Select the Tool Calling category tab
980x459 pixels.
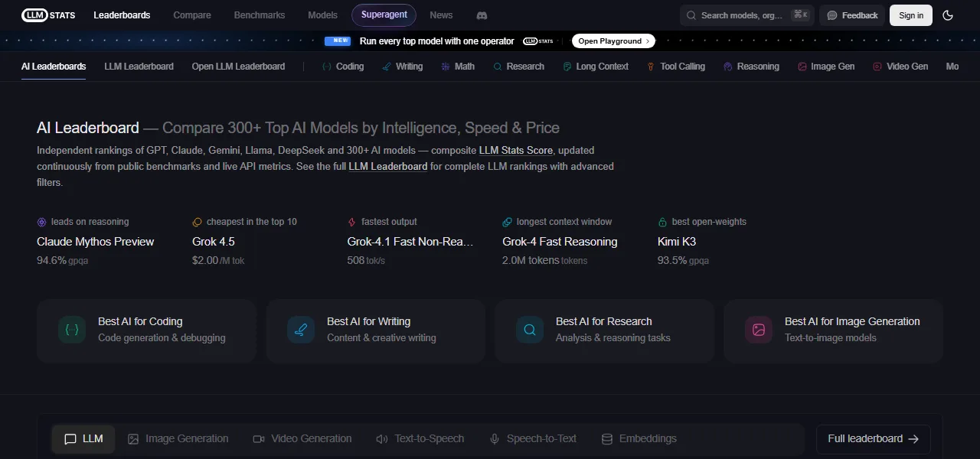[x=676, y=67]
